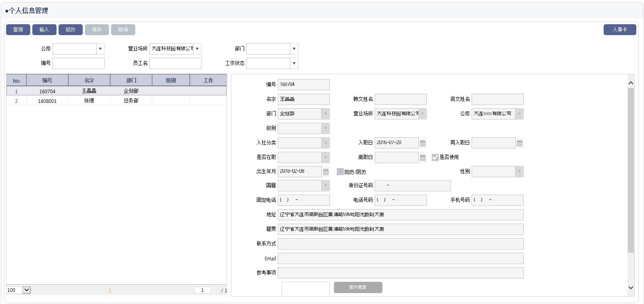The image size is (644, 304).
Task: Click the 查询 button
Action: click(18, 29)
